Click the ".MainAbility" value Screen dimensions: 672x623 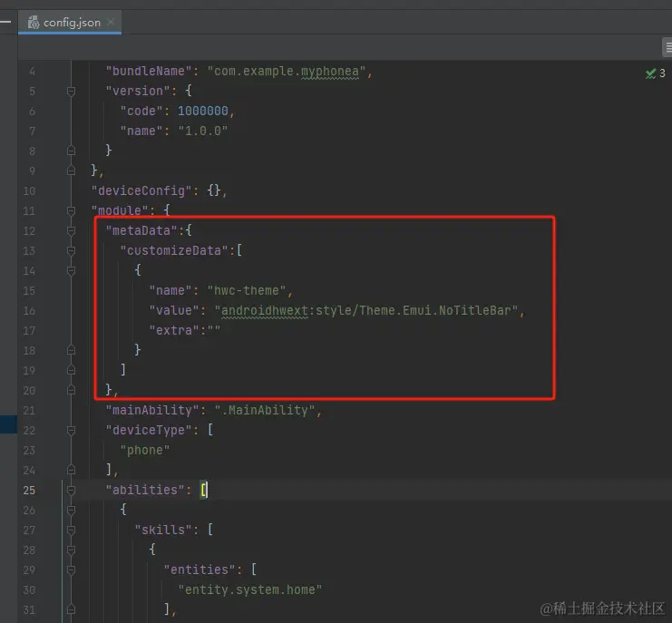pos(265,410)
